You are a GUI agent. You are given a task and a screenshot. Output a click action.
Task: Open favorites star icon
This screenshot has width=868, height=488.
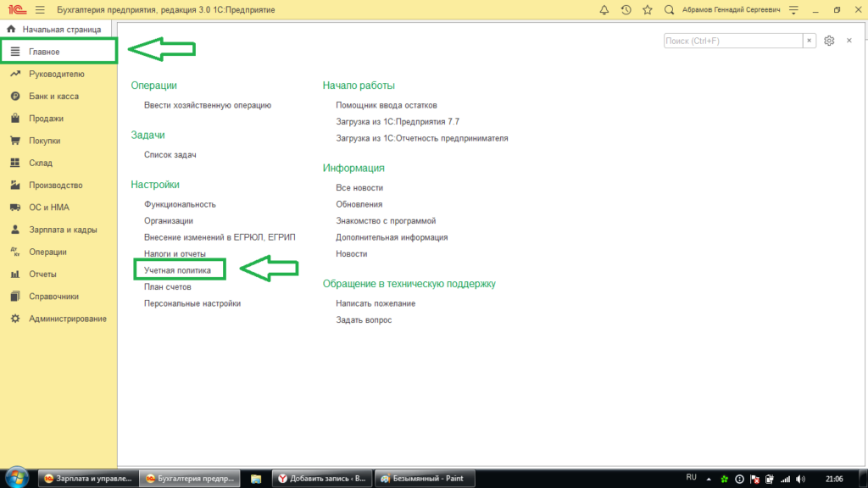coord(648,10)
